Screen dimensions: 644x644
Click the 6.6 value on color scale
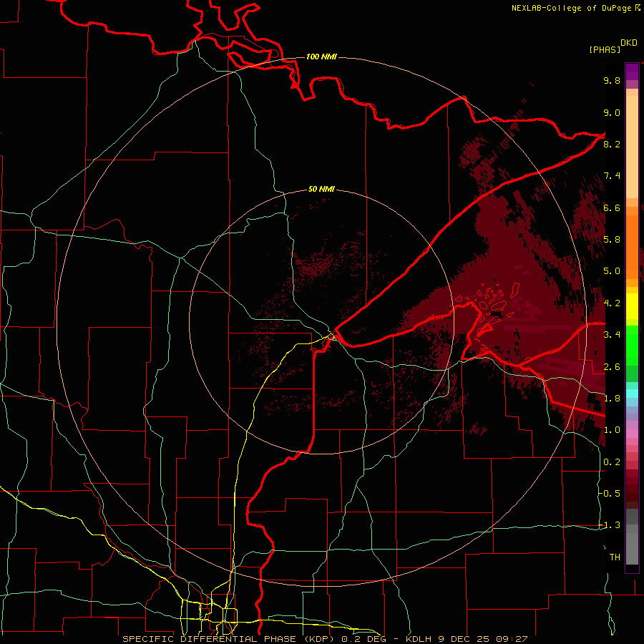612,208
